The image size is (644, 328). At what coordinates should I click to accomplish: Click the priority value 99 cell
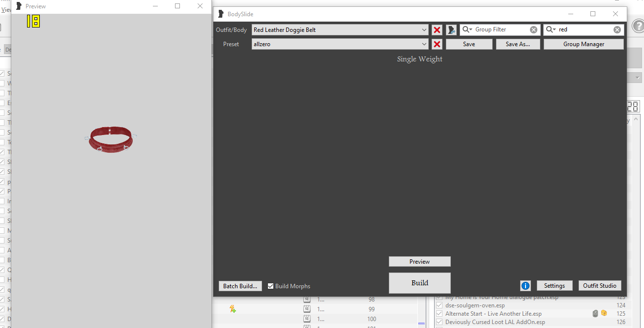[372, 309]
